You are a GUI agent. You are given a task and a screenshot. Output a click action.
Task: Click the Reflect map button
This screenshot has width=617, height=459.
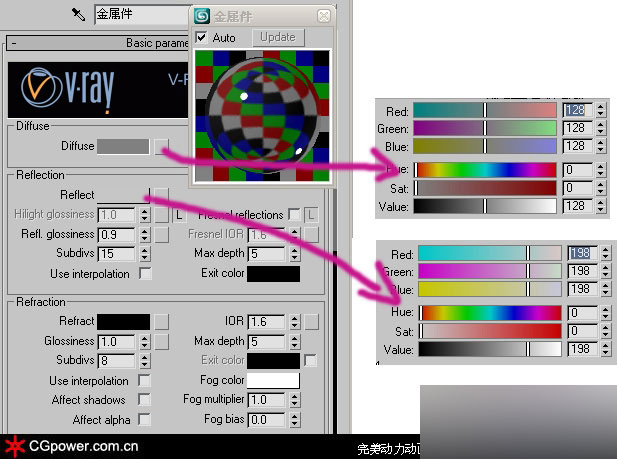tap(161, 195)
